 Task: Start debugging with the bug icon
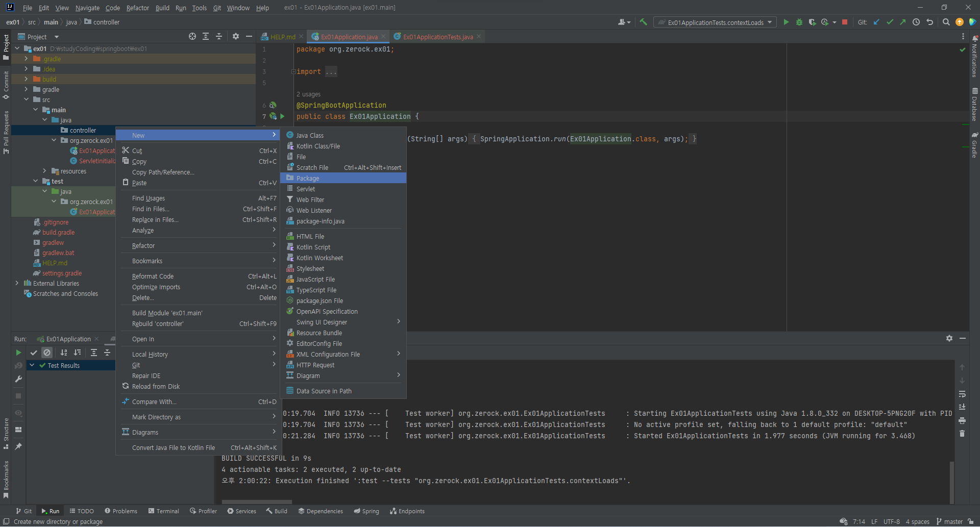pyautogui.click(x=799, y=22)
